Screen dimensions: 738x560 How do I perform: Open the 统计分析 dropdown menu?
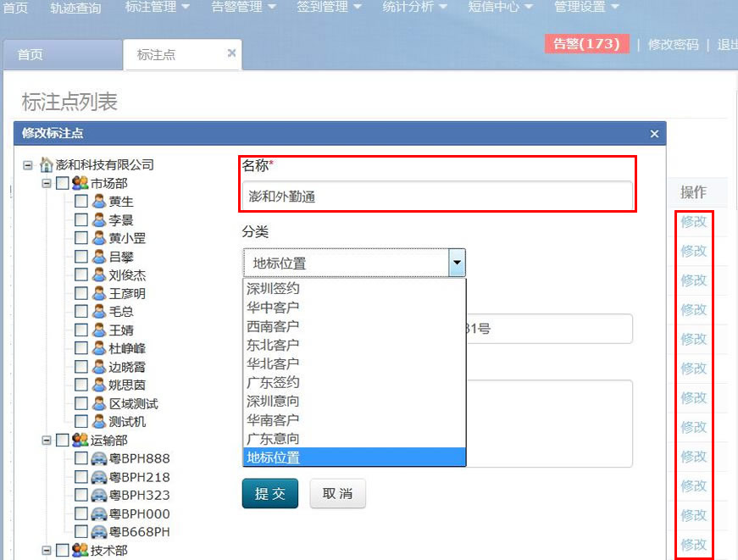(x=414, y=7)
